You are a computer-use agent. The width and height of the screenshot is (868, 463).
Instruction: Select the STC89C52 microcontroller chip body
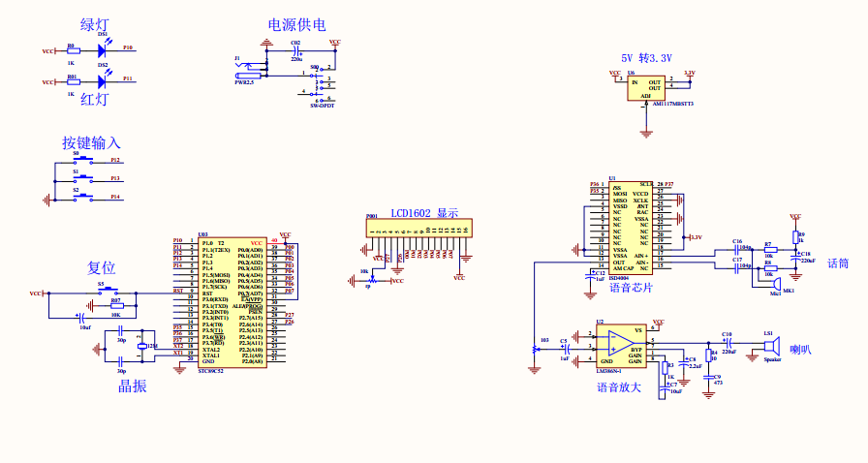pyautogui.click(x=233, y=302)
